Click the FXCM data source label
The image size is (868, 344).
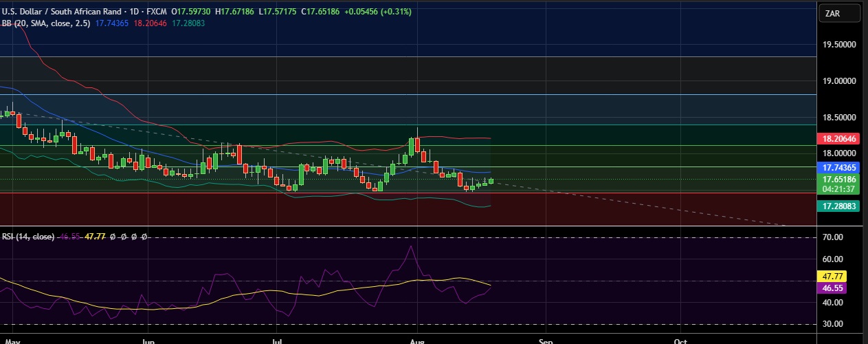pos(158,12)
